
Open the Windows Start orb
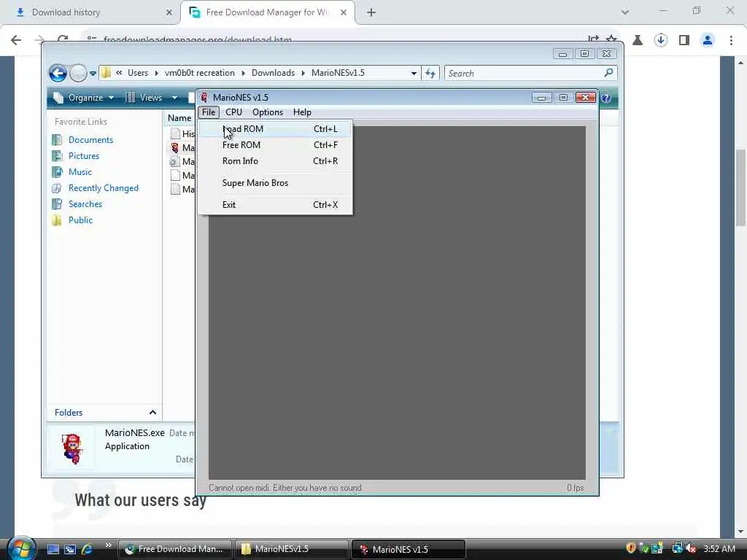tap(21, 548)
